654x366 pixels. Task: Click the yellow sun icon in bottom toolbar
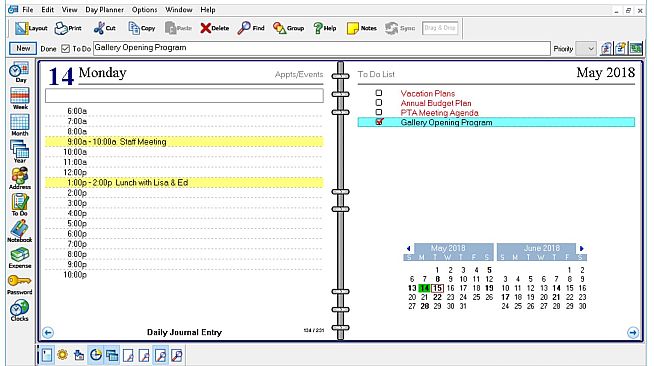63,355
